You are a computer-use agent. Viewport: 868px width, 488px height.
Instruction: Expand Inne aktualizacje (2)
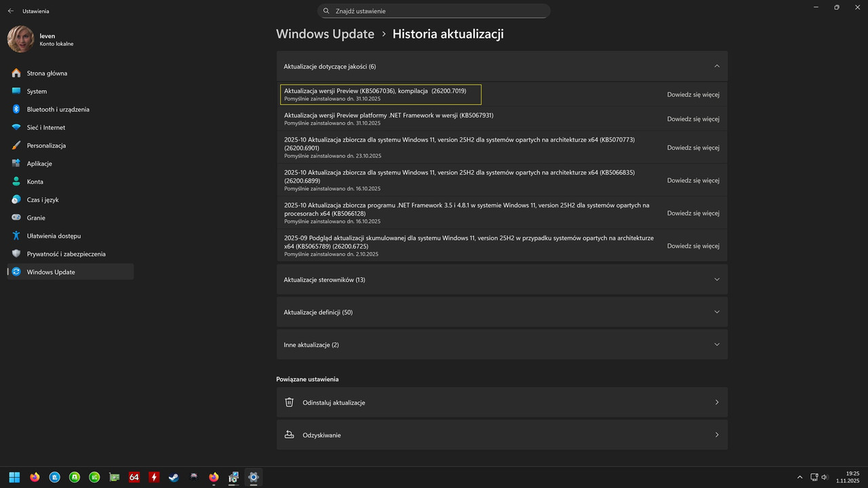[502, 344]
